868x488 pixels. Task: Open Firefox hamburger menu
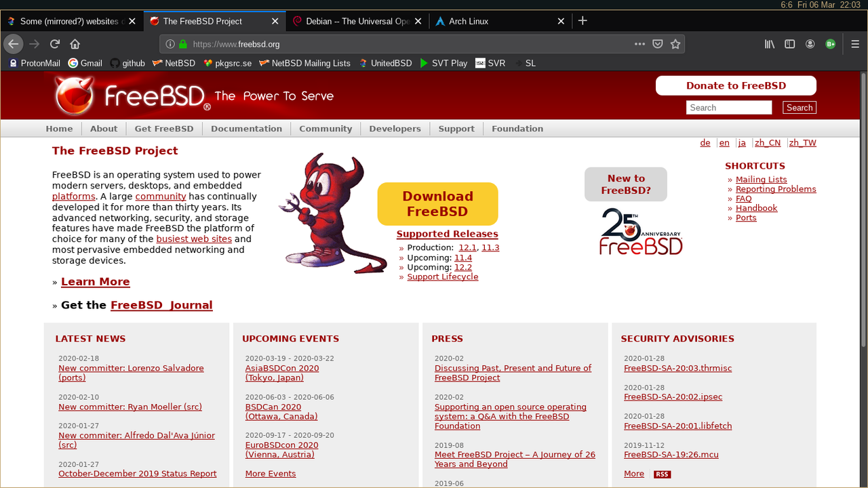point(856,44)
